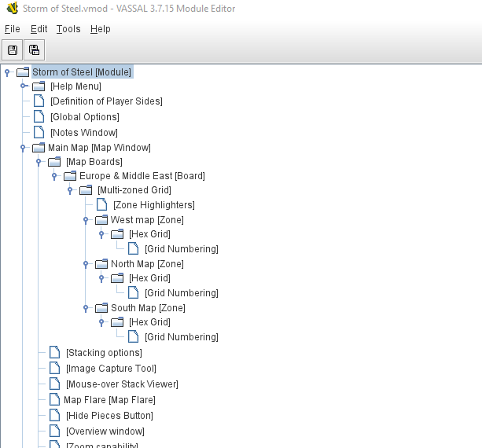Select '[Notes Window]' row

click(x=84, y=132)
